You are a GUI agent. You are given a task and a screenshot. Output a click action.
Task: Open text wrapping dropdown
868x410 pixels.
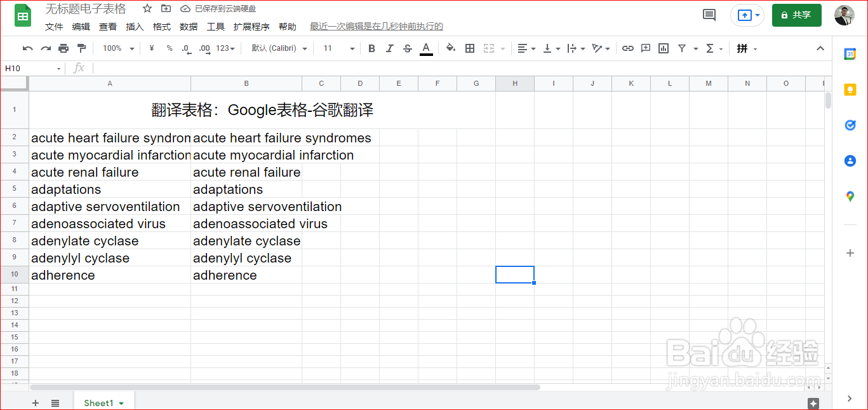click(576, 48)
